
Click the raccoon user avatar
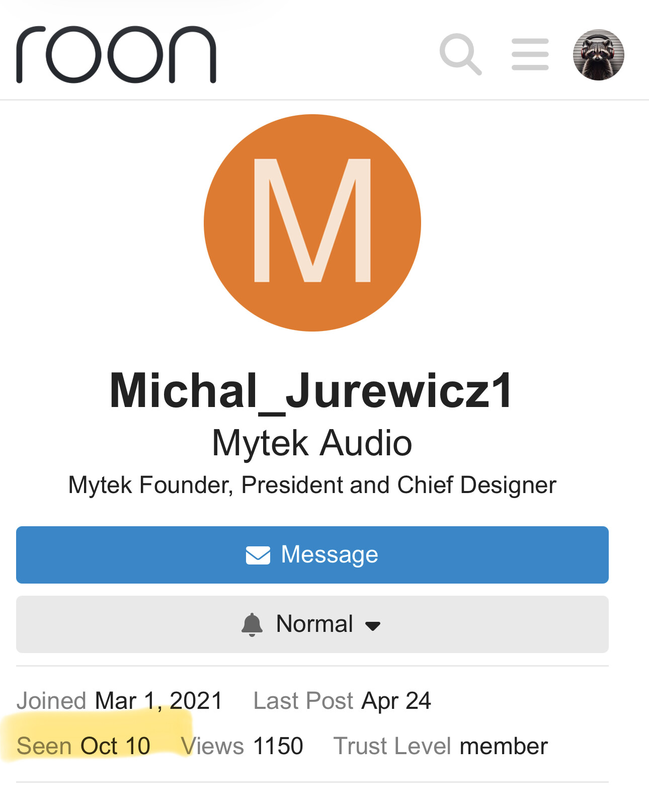point(598,54)
